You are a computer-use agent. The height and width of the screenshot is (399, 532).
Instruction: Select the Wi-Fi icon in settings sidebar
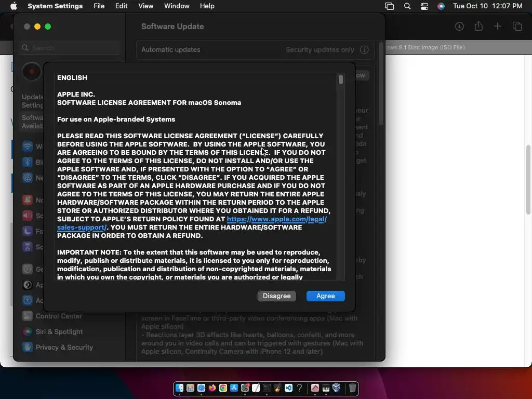[28, 146]
